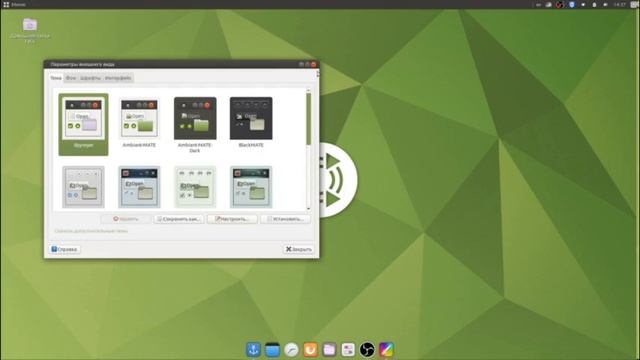Select the teal titled theme, second row
This screenshot has width=640, height=360.
tap(251, 187)
